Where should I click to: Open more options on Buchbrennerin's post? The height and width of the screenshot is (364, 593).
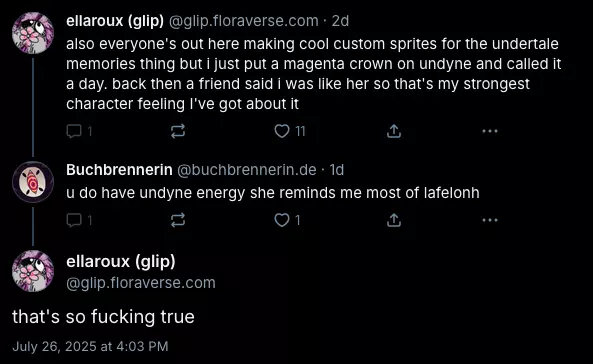click(x=490, y=220)
